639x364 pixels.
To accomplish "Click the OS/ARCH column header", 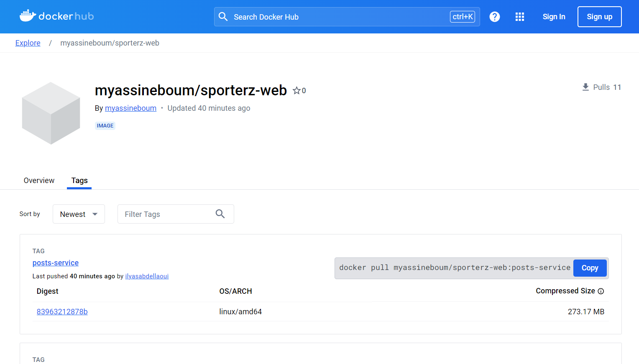I will tap(236, 291).
